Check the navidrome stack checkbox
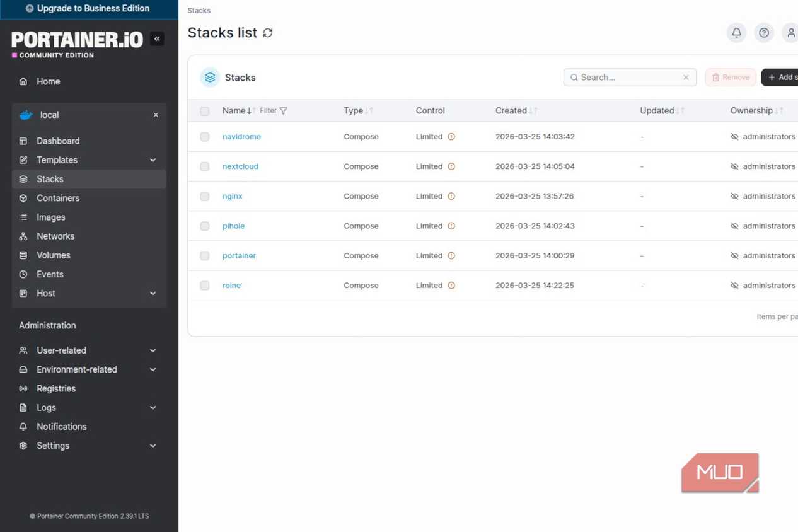This screenshot has height=532, width=798. pyautogui.click(x=204, y=137)
